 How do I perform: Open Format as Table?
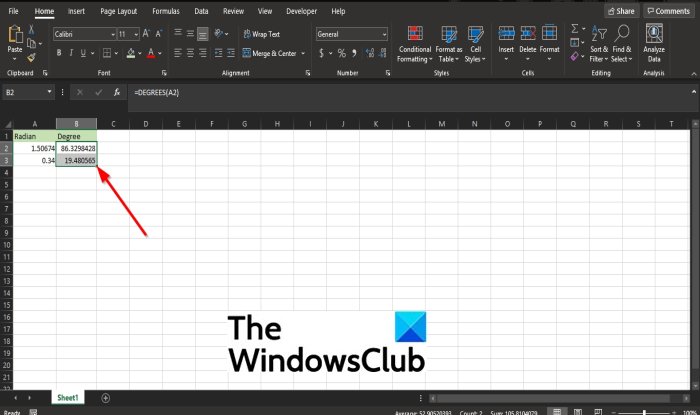pyautogui.click(x=449, y=44)
